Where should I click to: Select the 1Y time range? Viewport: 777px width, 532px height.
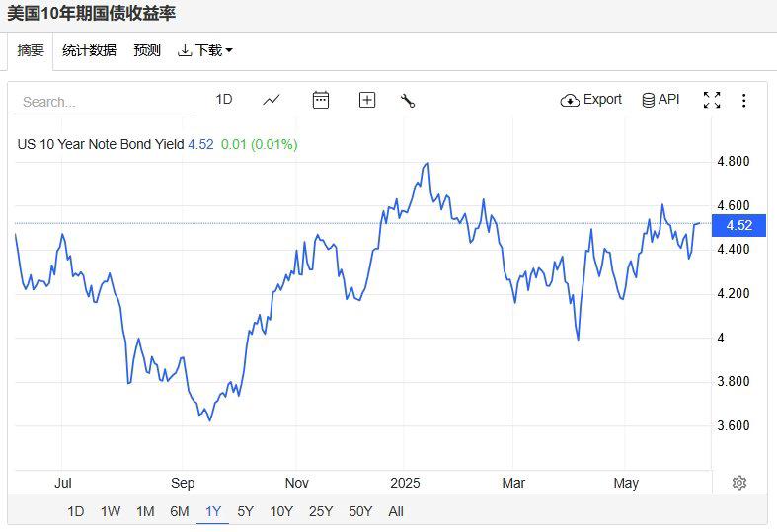pyautogui.click(x=213, y=511)
